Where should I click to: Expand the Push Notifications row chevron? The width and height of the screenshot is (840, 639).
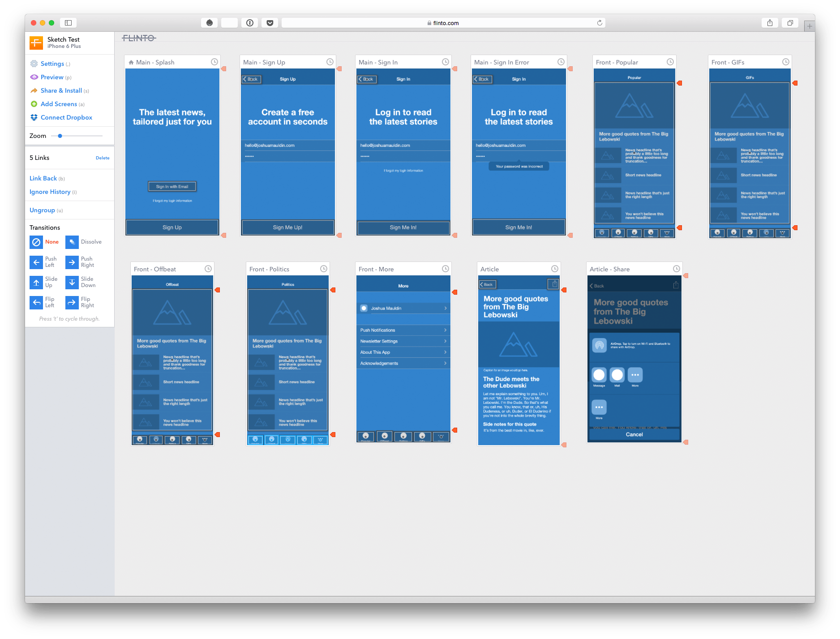tap(445, 330)
